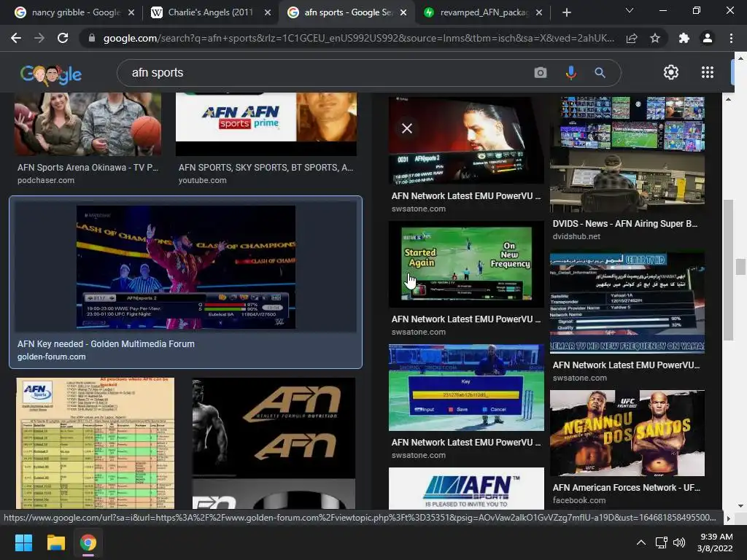
Task: Open the Ngannou Dos Santos UFC thumbnail
Action: pos(627,433)
